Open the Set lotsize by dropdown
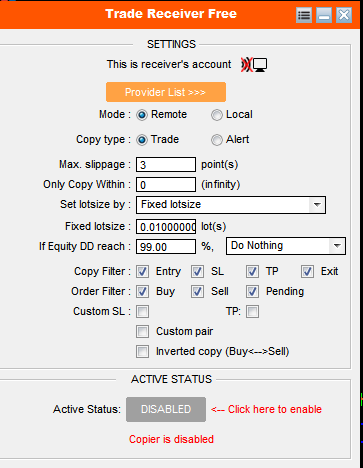The width and height of the screenshot is (363, 468). 231,205
